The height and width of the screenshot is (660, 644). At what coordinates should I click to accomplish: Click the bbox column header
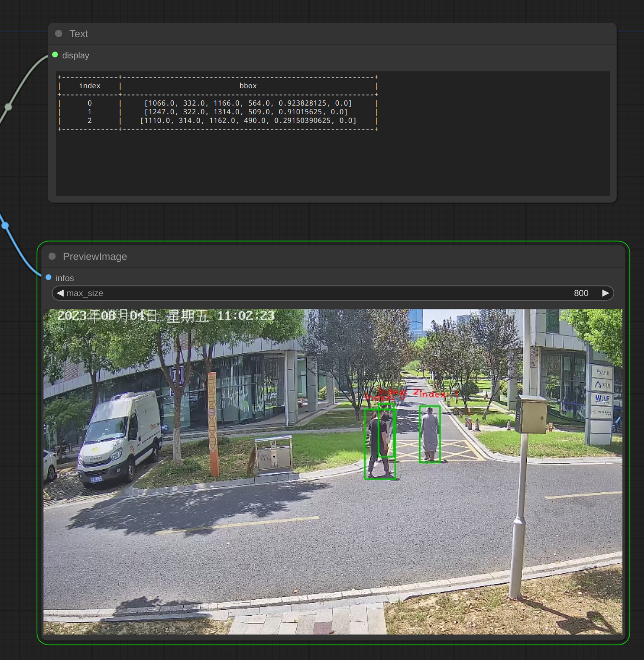(x=248, y=86)
